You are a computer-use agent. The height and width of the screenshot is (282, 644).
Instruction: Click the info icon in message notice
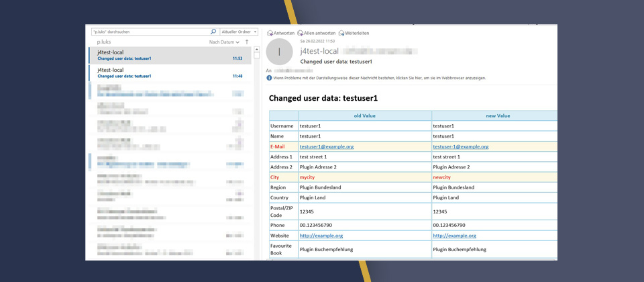coord(269,78)
